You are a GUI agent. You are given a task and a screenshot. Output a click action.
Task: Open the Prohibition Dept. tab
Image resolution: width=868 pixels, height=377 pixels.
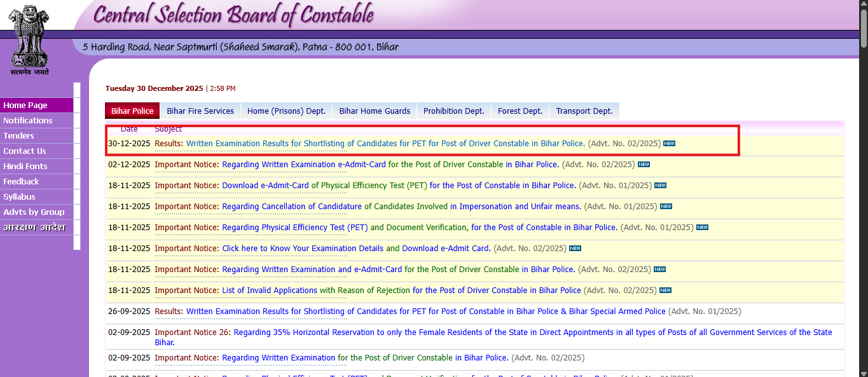tap(453, 110)
